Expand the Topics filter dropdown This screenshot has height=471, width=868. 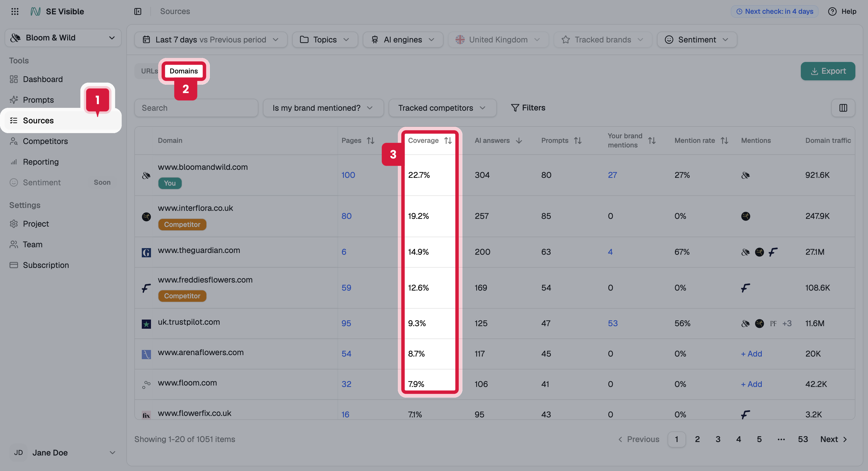coord(325,40)
